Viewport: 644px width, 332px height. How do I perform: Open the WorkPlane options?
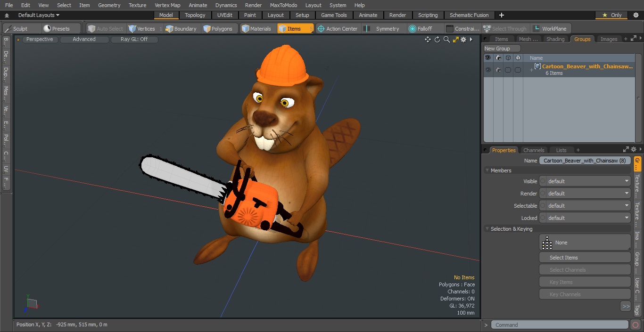pyautogui.click(x=550, y=29)
